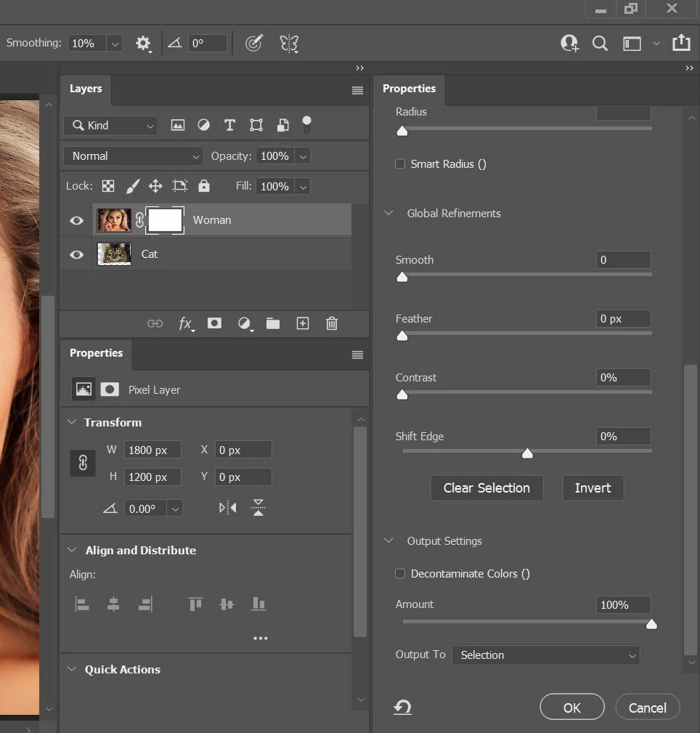Click the Clear Selection button
700x733 pixels.
coord(487,488)
